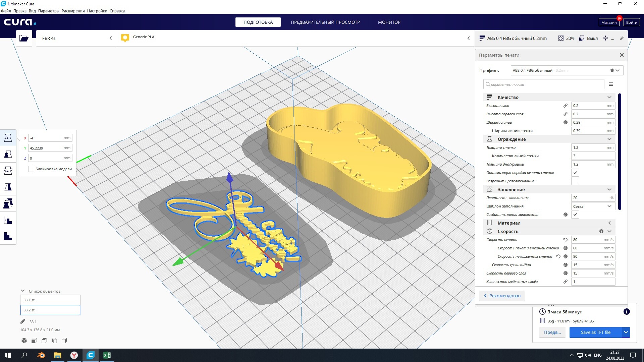Click the Recommended mode button
The image size is (644, 362).
pos(502,296)
